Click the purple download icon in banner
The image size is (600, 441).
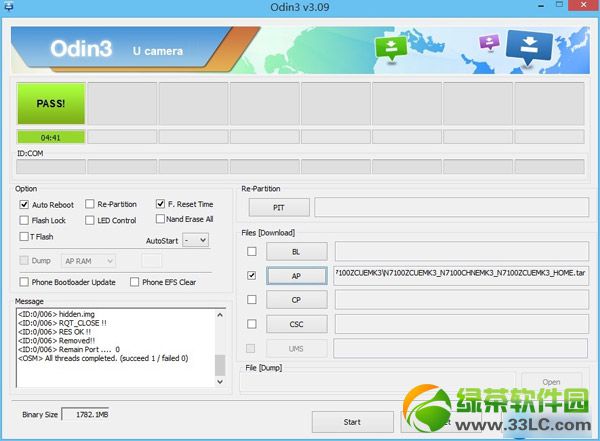click(x=489, y=42)
